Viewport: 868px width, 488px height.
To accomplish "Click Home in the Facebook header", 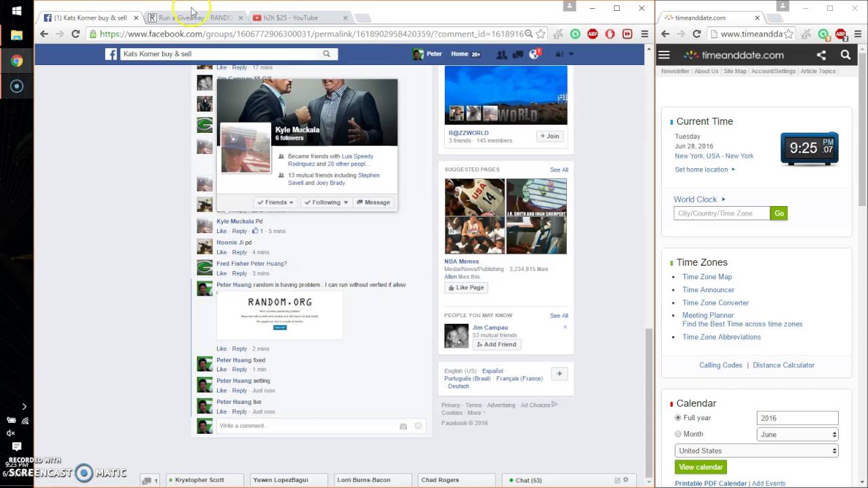I will click(460, 54).
